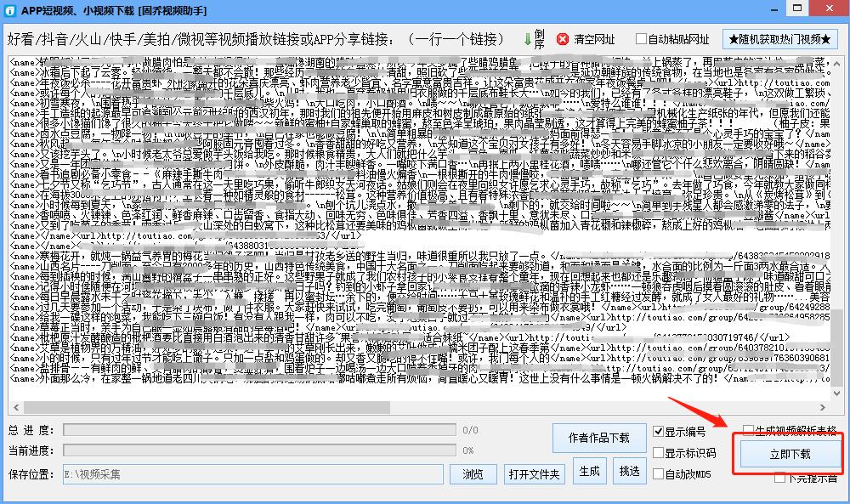The width and height of the screenshot is (850, 504).
Task: Click the line starting <name>艾草是植物界的万精油
Action: pos(420,348)
